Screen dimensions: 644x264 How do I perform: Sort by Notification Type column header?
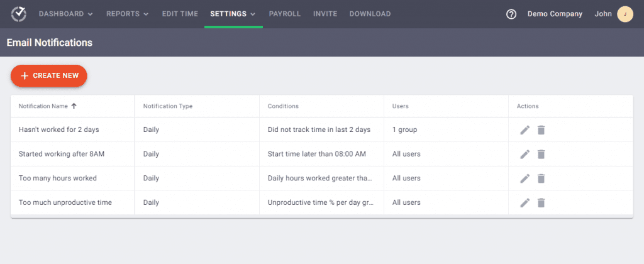167,106
